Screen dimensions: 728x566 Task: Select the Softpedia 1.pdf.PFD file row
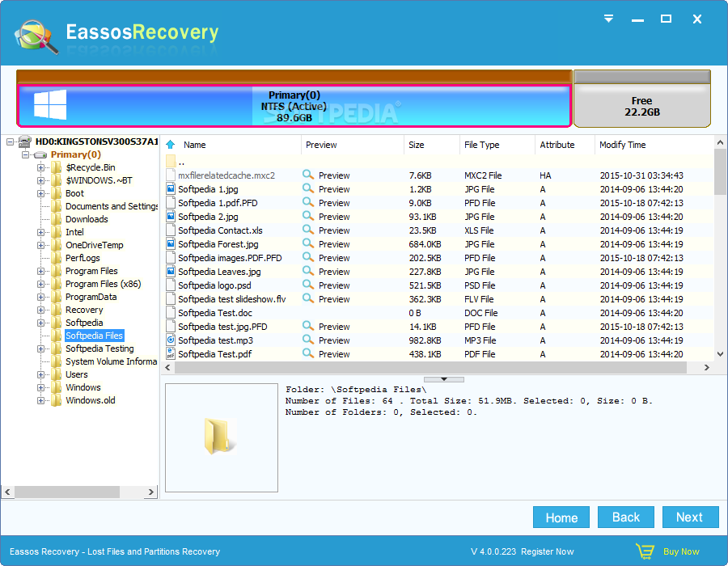[x=438, y=203]
